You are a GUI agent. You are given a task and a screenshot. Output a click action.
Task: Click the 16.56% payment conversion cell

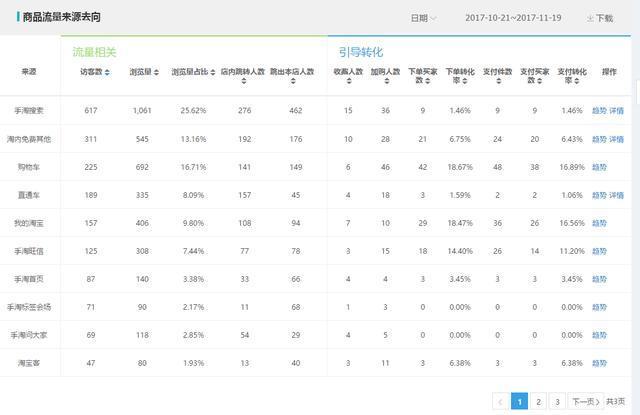pos(572,223)
